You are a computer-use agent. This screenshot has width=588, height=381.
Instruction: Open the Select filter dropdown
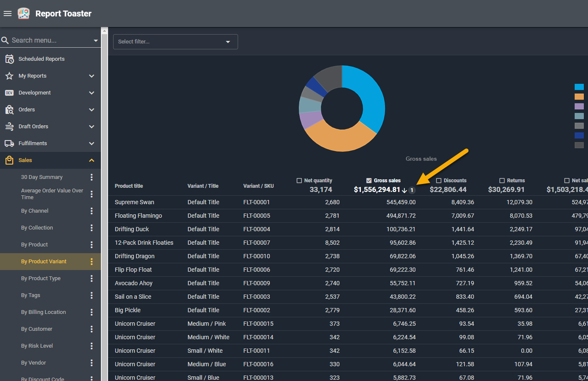point(175,42)
